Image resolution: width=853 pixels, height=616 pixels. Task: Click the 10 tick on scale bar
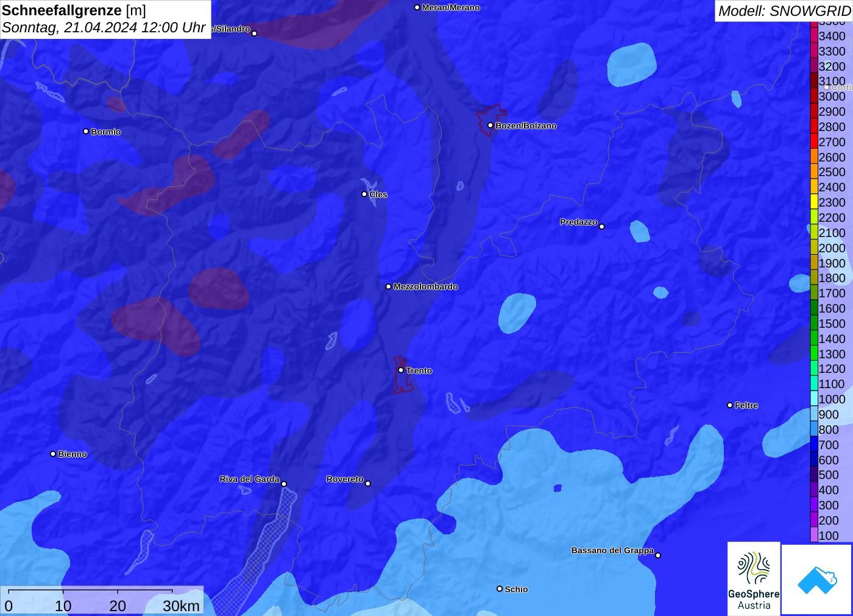[x=63, y=606]
